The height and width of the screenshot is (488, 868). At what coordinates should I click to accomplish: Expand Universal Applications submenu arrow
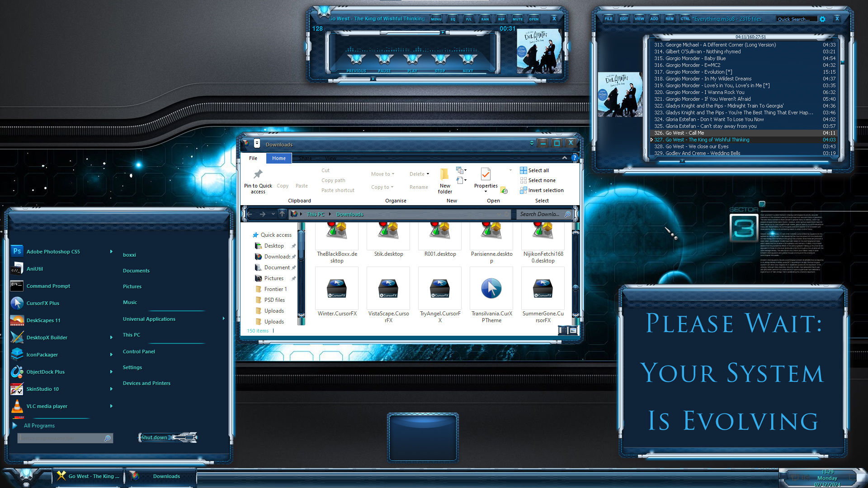pos(223,319)
